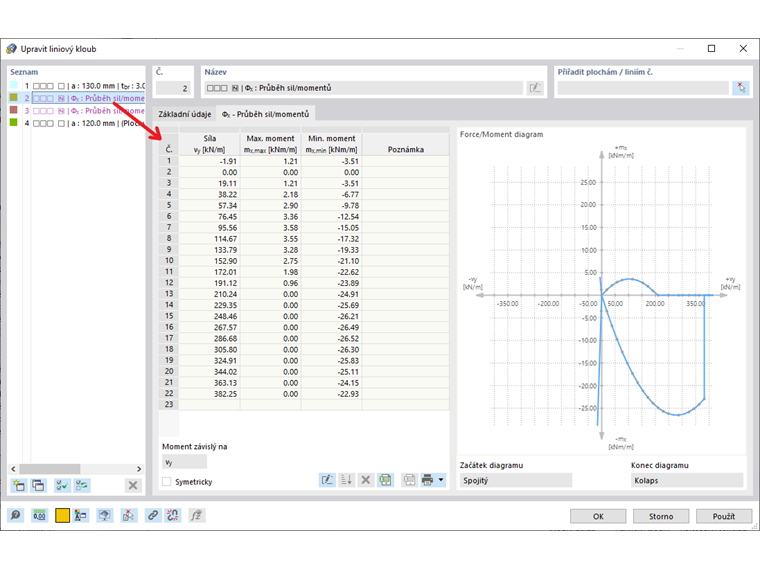The image size is (760, 570).
Task: Open printer options dropdown arrow
Action: tap(441, 480)
